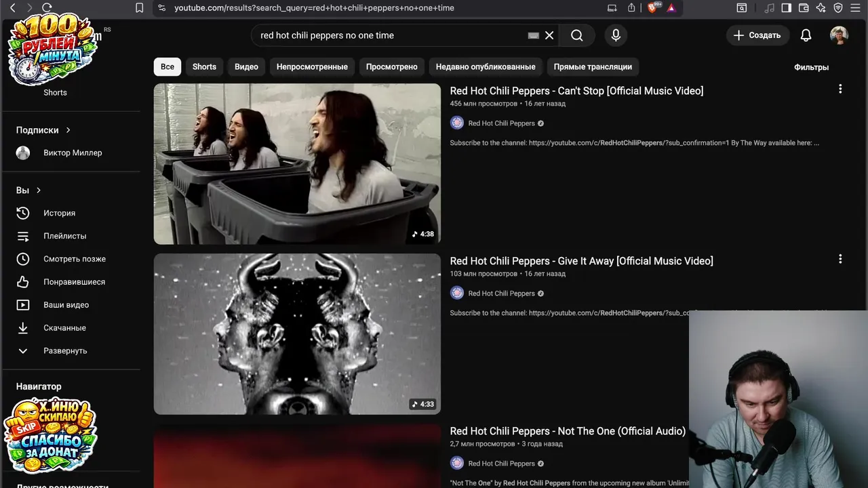Select Прямые трансляции filter chip
This screenshot has height=488, width=868.
[593, 66]
